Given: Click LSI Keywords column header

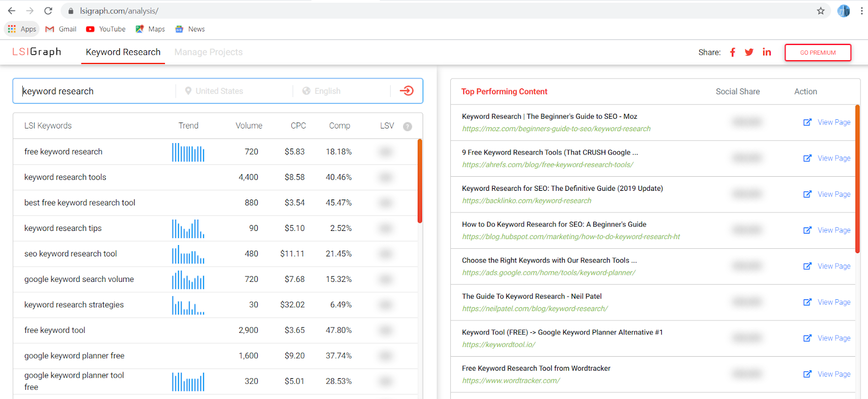Looking at the screenshot, I should (48, 126).
